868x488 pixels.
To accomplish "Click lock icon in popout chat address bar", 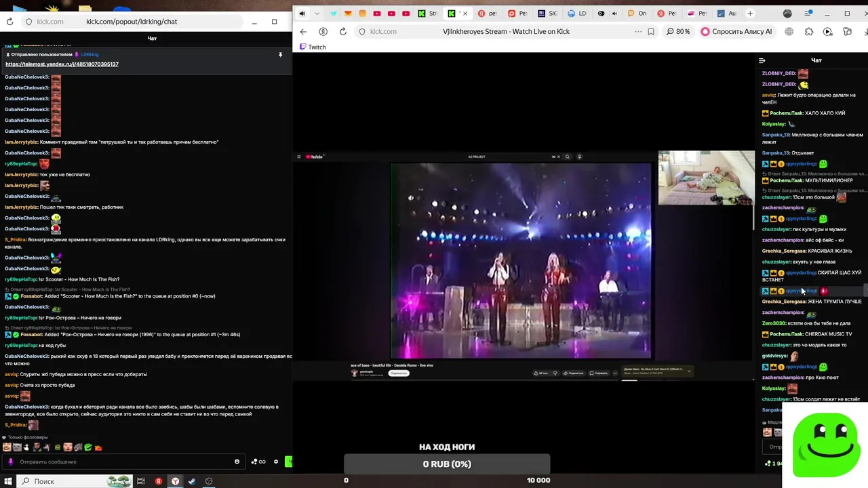I will 28,22.
